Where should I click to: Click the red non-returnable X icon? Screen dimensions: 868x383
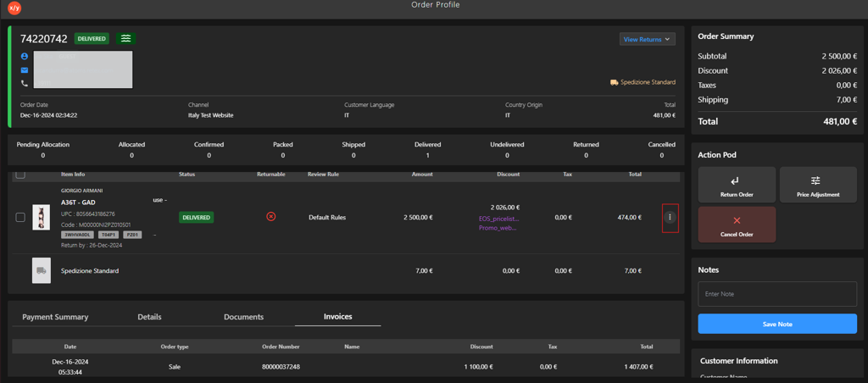coord(270,216)
